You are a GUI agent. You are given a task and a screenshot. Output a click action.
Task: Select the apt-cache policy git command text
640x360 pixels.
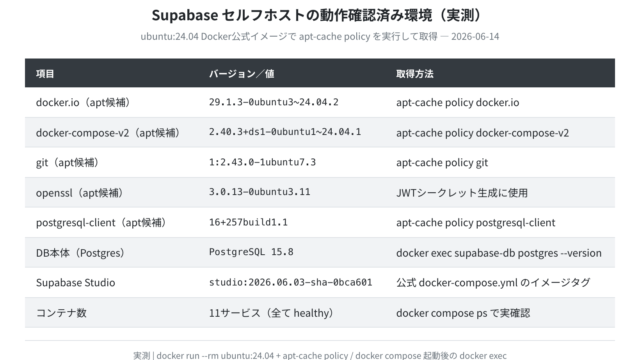point(442,162)
